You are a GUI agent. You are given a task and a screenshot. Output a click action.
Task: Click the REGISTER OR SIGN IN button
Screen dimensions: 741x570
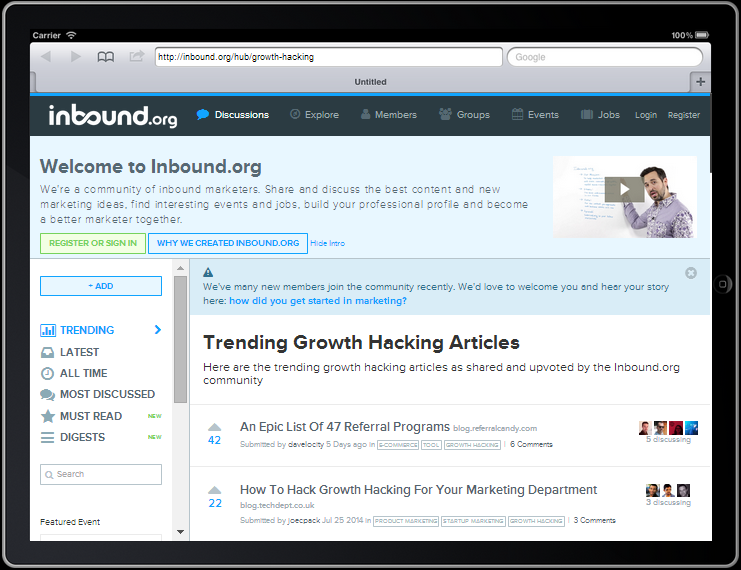click(93, 243)
